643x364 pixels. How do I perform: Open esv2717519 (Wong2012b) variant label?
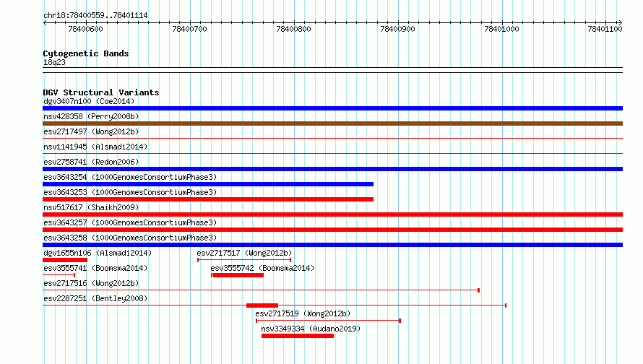[303, 313]
